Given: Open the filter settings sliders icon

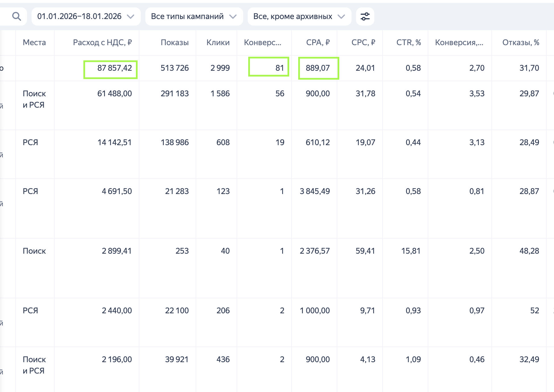Looking at the screenshot, I should click(x=365, y=16).
